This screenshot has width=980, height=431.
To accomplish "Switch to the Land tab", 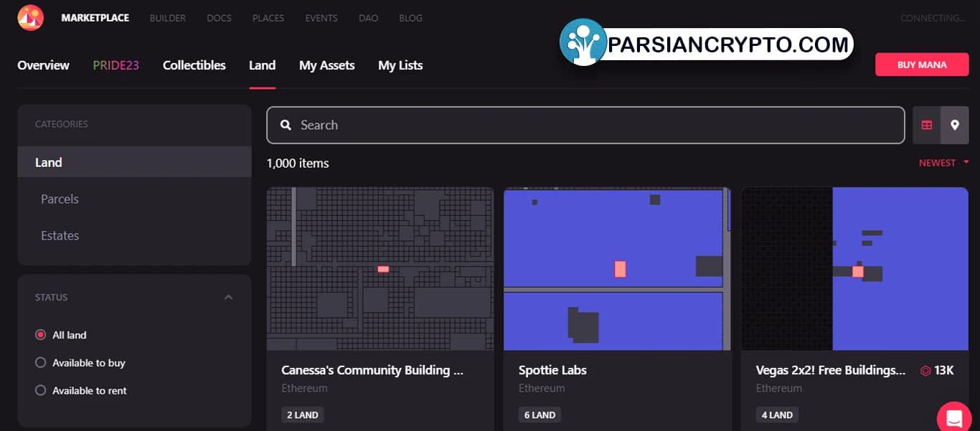I will tap(262, 65).
